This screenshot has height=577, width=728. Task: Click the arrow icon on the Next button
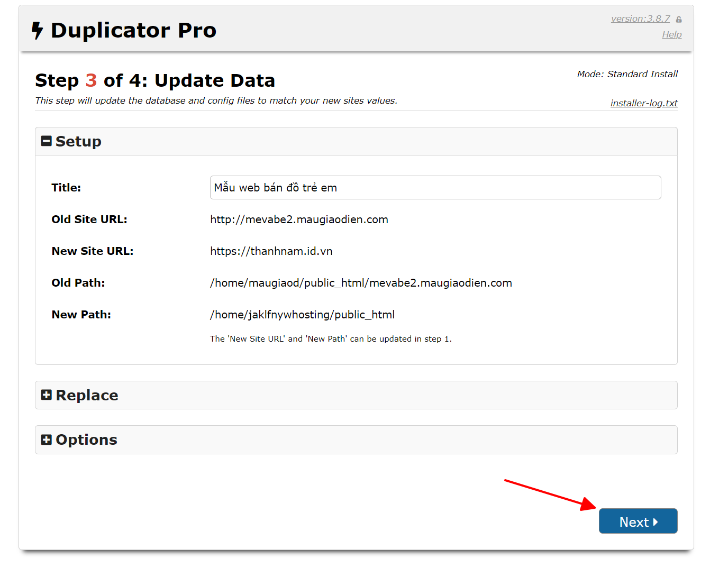pos(656,522)
